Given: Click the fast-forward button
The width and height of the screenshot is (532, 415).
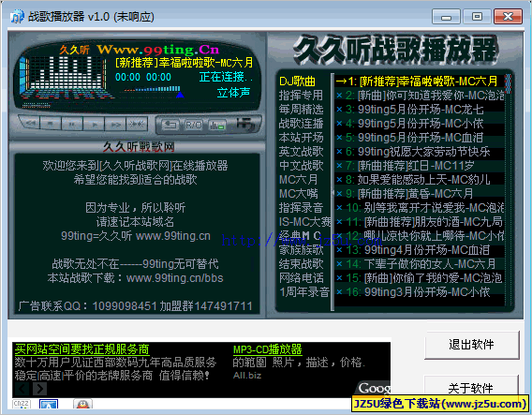Looking at the screenshot, I should (x=115, y=124).
